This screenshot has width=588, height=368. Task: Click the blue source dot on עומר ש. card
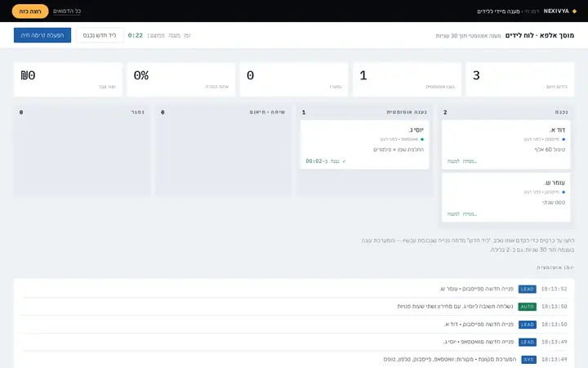click(563, 192)
